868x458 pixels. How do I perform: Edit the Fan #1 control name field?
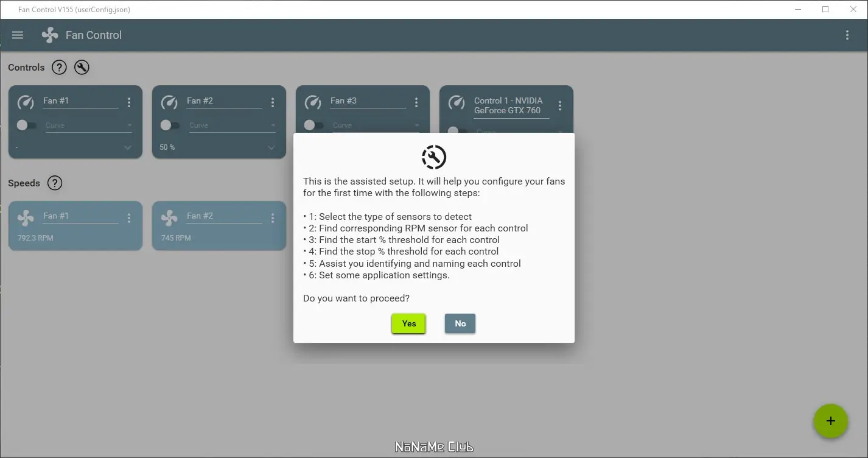click(80, 101)
